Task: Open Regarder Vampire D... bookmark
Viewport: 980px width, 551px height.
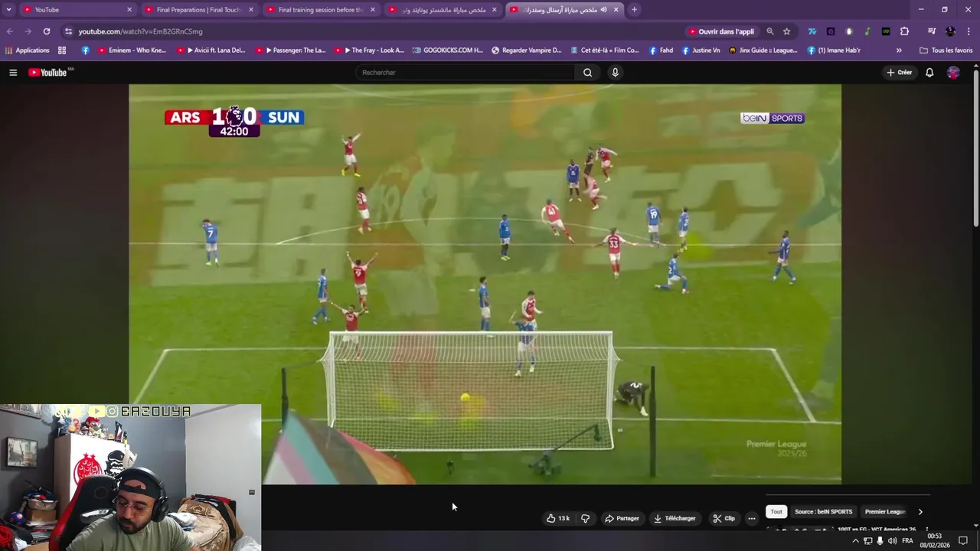Action: point(526,51)
